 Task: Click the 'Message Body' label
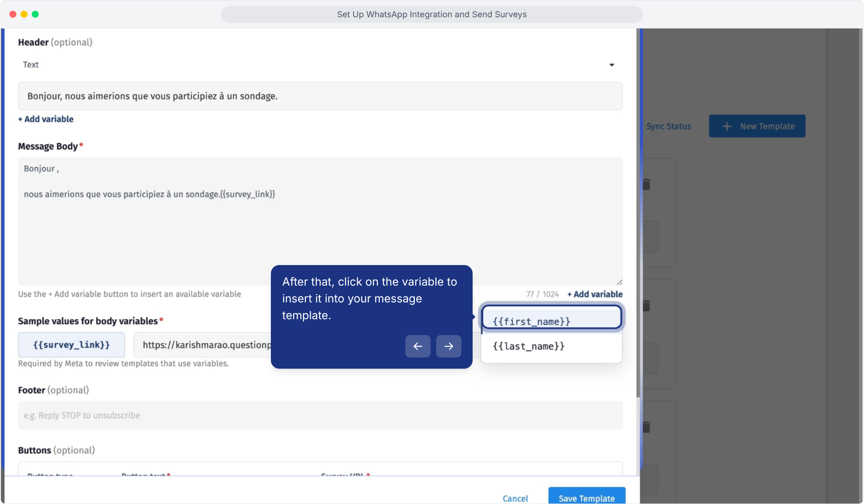[48, 147]
